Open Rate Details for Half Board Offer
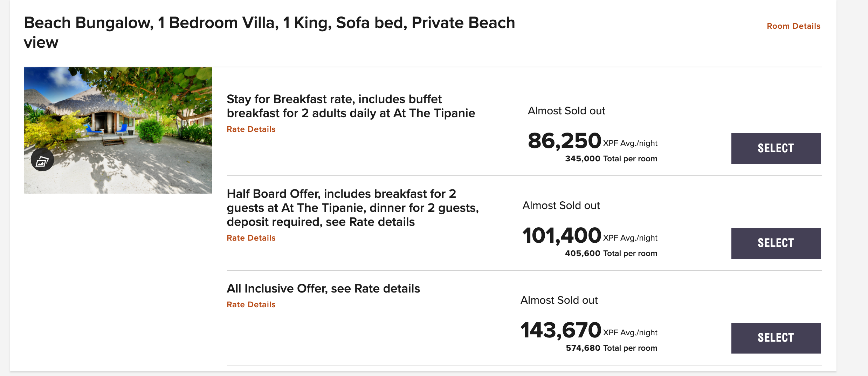 point(251,238)
